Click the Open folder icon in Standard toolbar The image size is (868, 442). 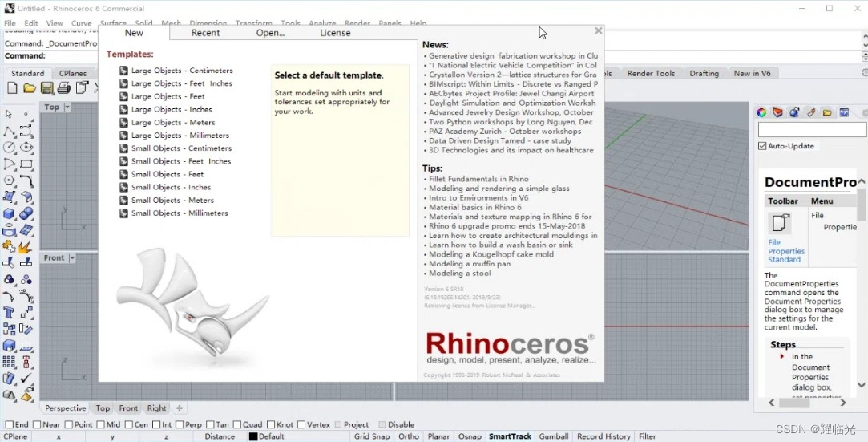(30, 88)
